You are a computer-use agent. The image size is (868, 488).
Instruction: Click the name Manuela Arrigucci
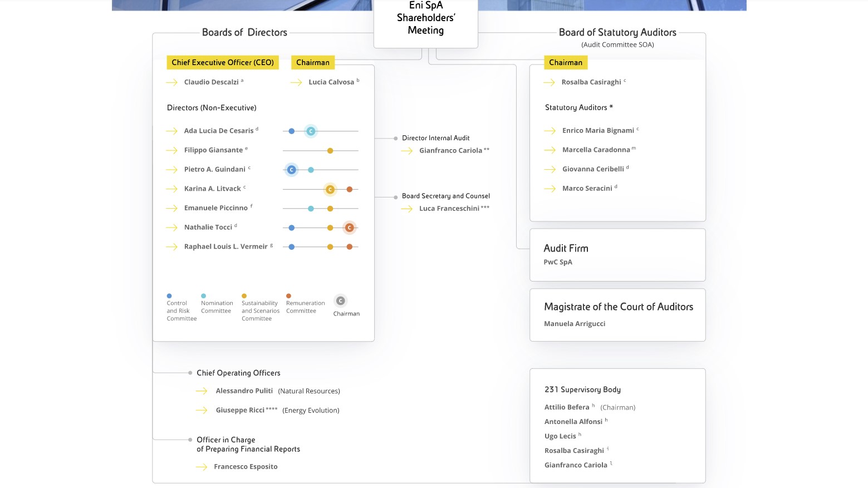575,324
